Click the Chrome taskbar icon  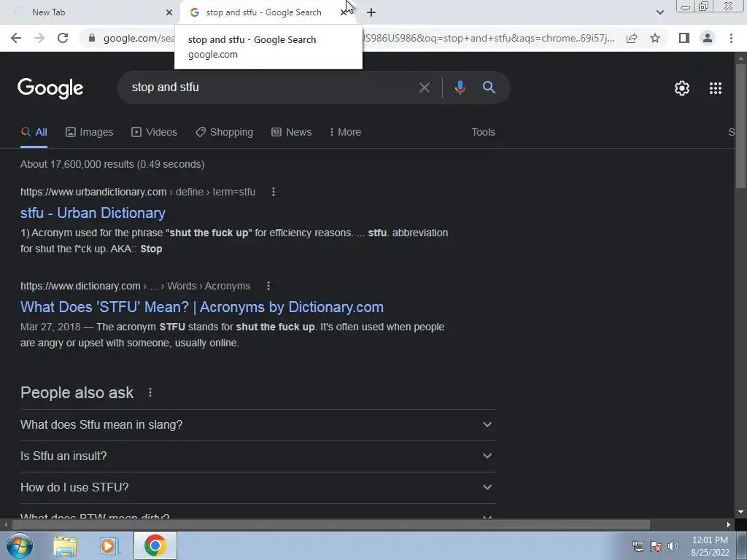[155, 545]
